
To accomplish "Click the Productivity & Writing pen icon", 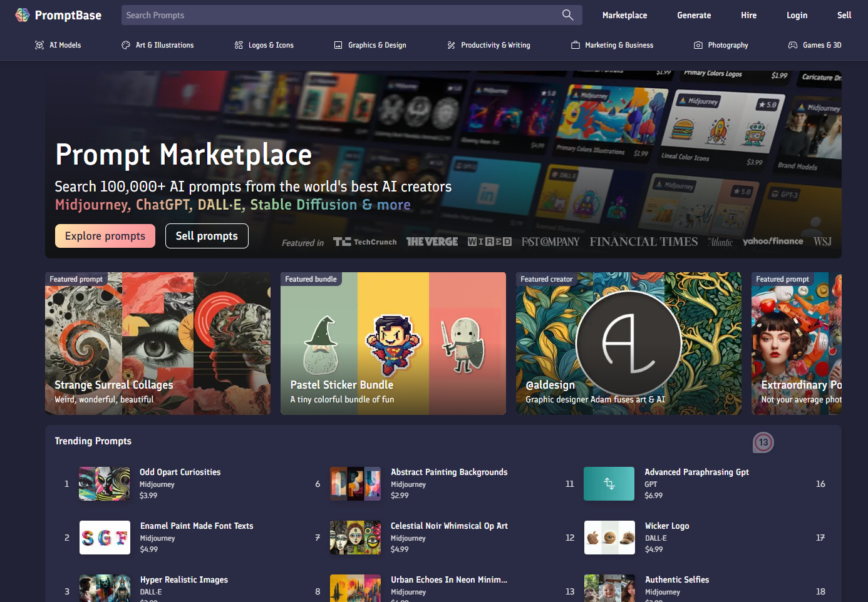I will coord(451,45).
